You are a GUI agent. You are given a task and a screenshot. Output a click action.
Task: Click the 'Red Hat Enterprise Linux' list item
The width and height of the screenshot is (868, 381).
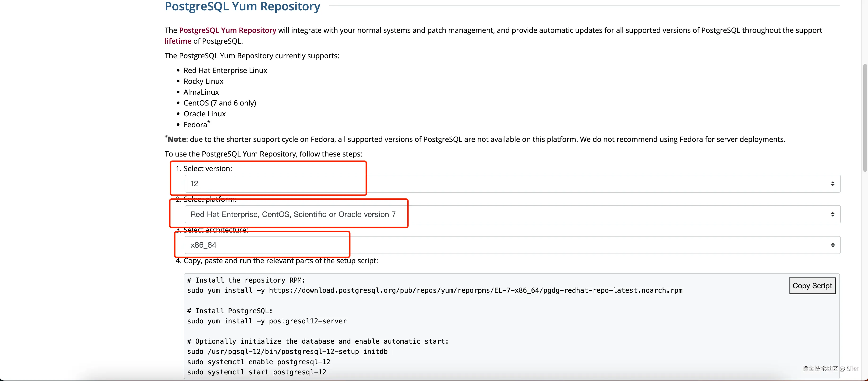point(225,70)
